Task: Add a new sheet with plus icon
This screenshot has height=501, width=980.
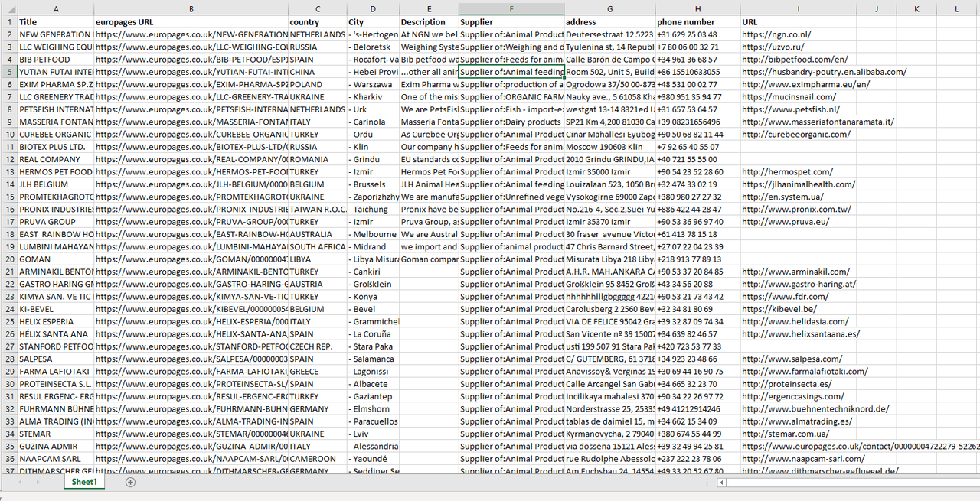Action: (130, 482)
